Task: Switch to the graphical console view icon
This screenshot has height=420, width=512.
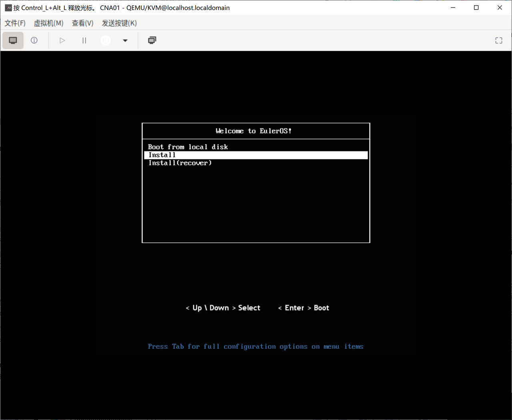Action: pos(13,40)
